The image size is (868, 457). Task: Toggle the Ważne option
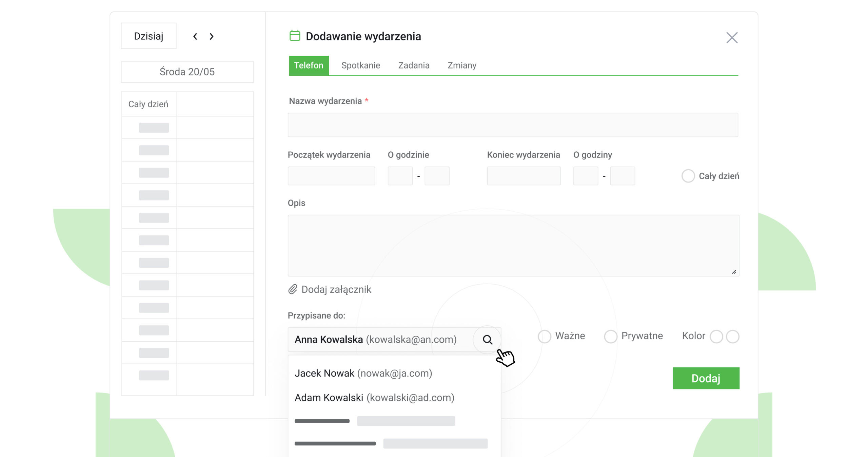(x=545, y=336)
